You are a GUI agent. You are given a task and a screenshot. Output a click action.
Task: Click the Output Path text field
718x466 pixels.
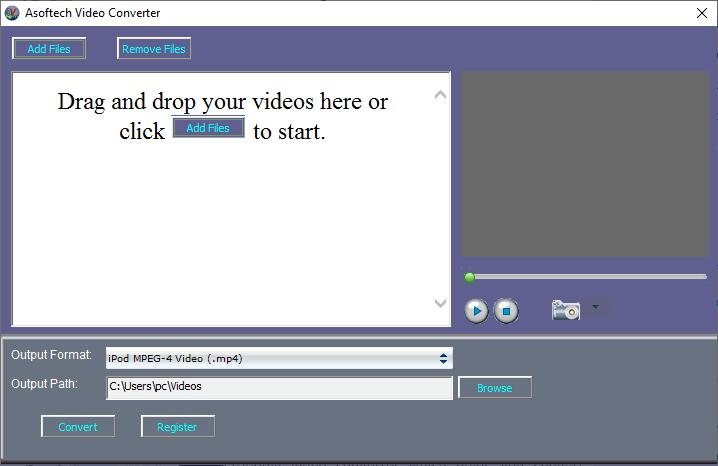pos(279,388)
